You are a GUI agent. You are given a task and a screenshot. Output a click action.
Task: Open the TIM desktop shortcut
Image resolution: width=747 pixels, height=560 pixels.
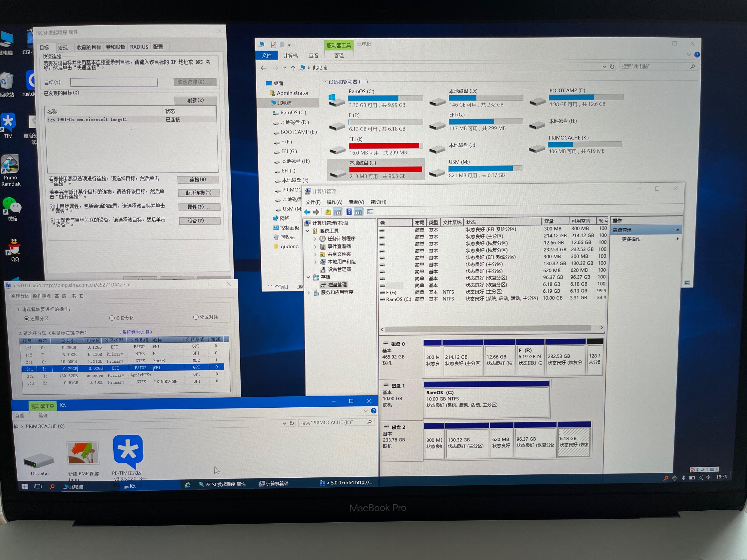8,126
